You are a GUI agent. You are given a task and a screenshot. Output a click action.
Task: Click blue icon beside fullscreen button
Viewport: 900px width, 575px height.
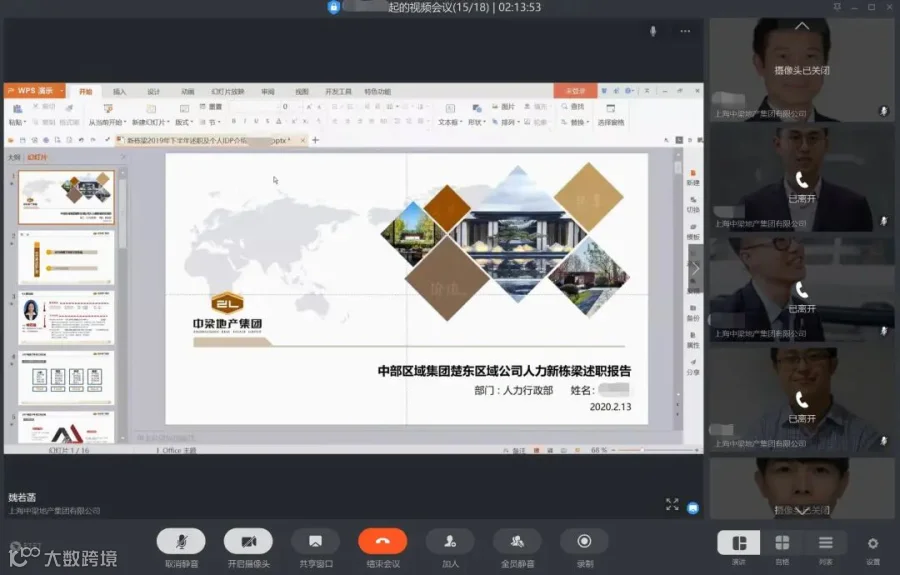(x=693, y=508)
